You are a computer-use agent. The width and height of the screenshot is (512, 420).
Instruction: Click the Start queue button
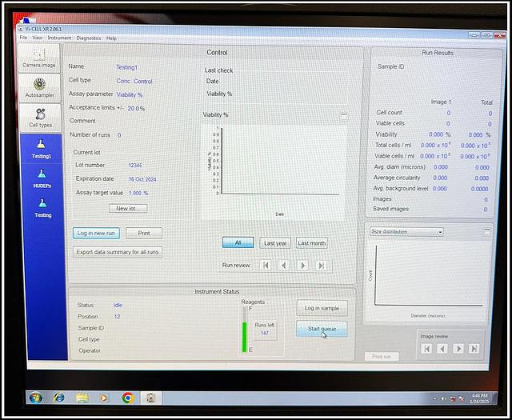point(322,329)
